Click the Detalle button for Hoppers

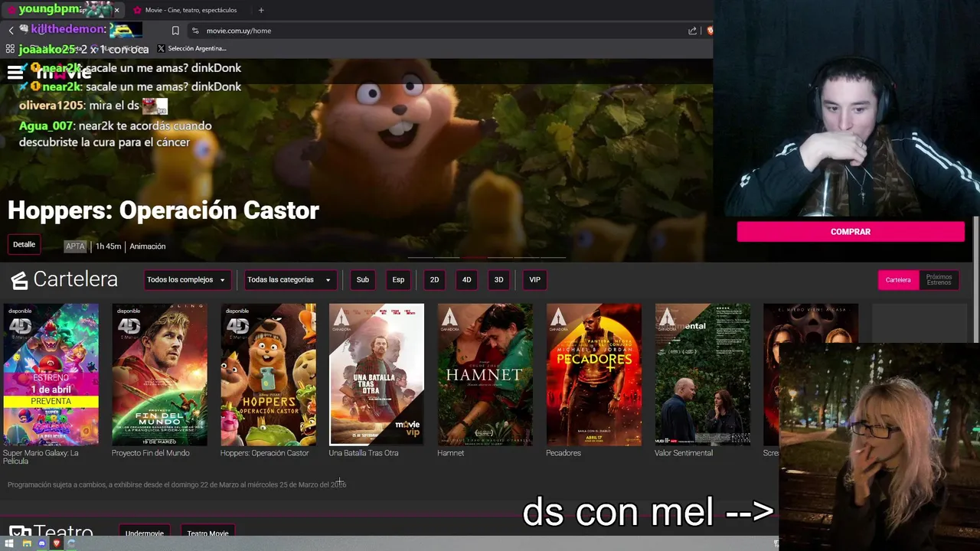tap(24, 245)
